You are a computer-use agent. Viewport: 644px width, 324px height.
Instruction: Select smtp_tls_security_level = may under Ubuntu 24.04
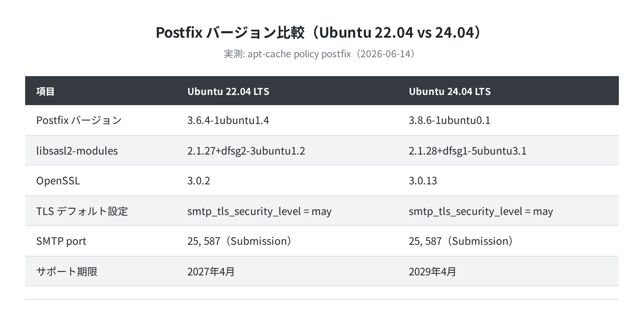pos(481,211)
